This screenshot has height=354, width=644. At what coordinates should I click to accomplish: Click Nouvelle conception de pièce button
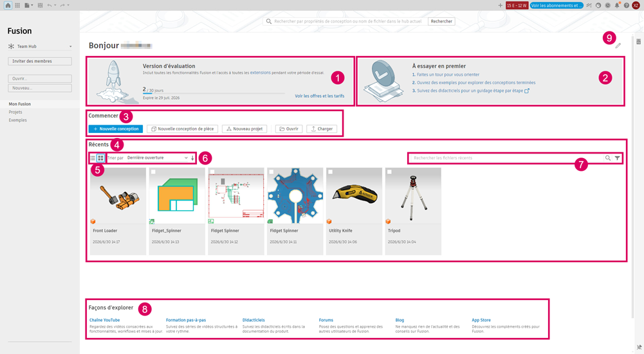(182, 128)
